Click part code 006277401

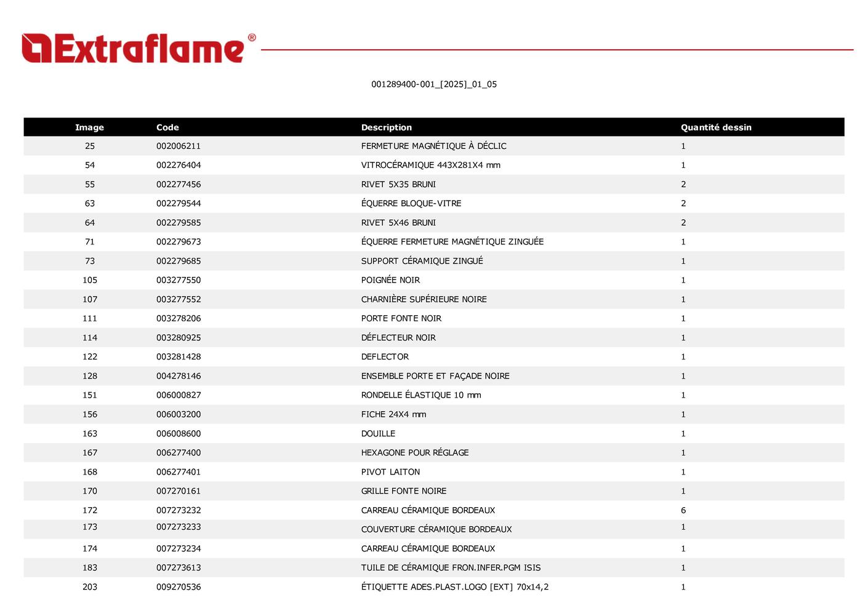[179, 472]
